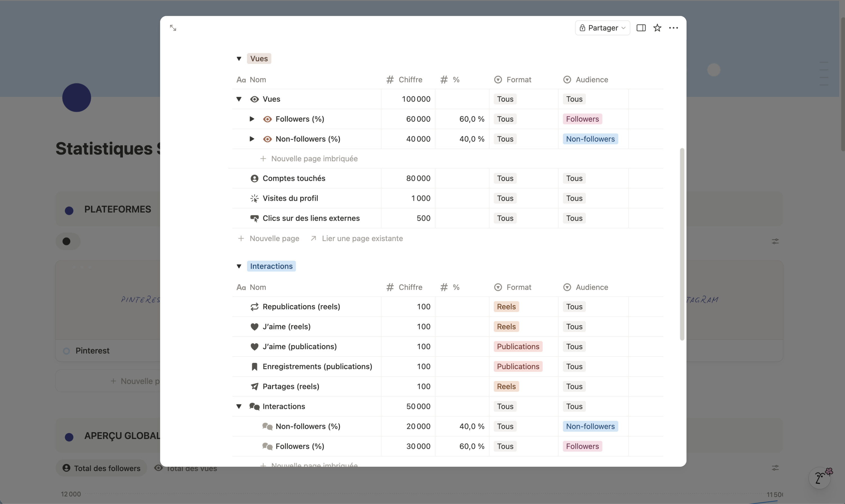Click chat icon of Non-followers (%) interactions row
The width and height of the screenshot is (845, 504).
(x=267, y=427)
